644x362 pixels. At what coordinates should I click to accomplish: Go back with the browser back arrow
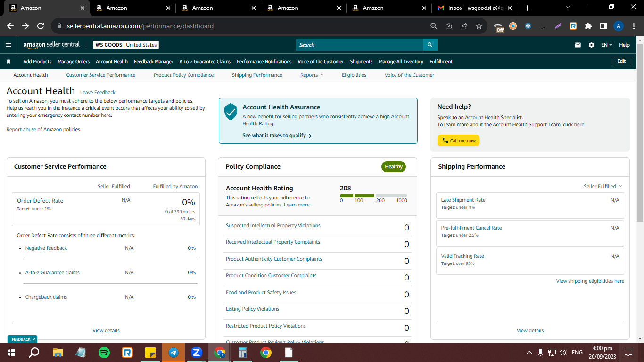pyautogui.click(x=10, y=26)
